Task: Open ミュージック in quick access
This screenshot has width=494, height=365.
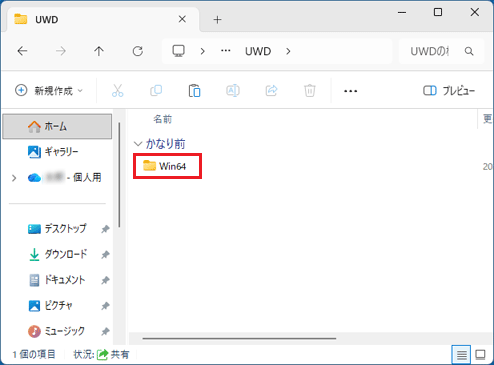Action: (56, 331)
